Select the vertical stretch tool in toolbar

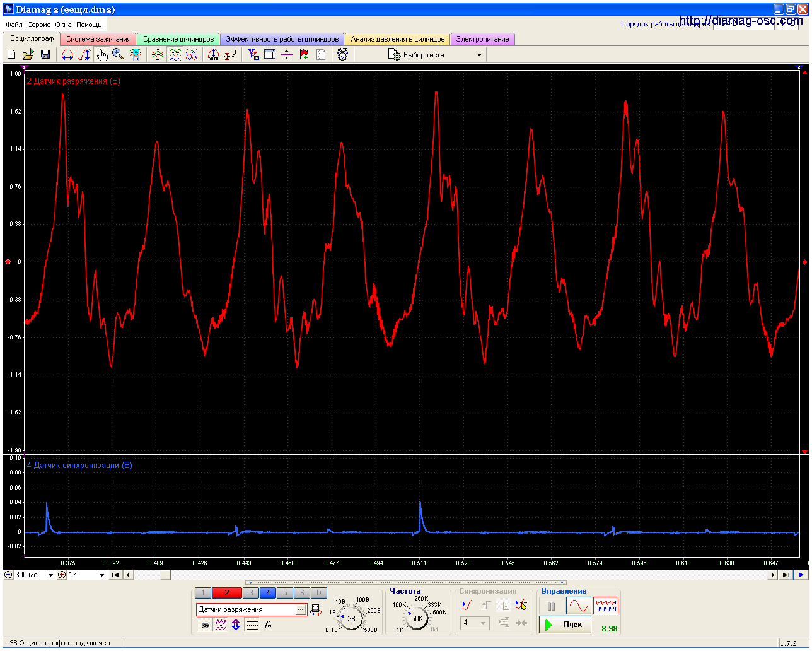84,55
